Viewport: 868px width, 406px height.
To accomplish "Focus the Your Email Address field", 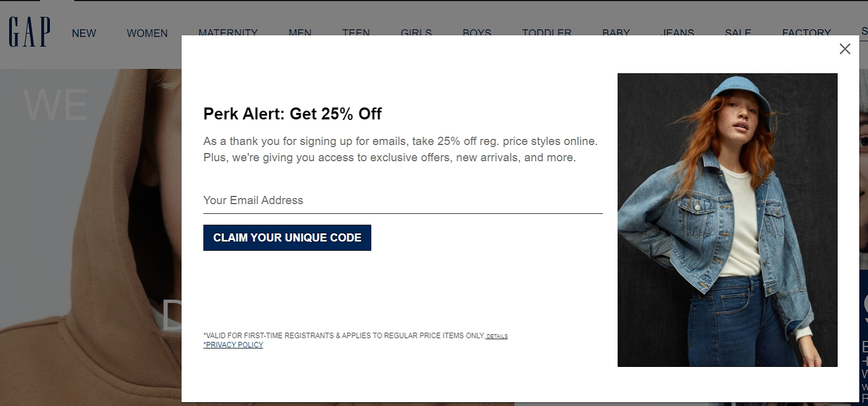I will [403, 200].
